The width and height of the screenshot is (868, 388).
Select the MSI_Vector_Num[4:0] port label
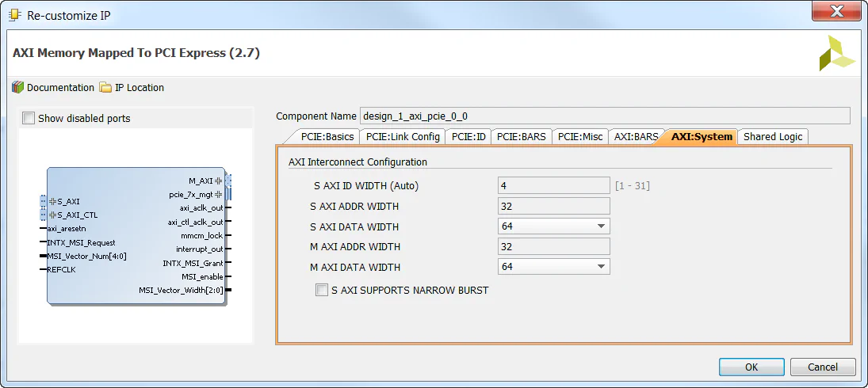[87, 256]
